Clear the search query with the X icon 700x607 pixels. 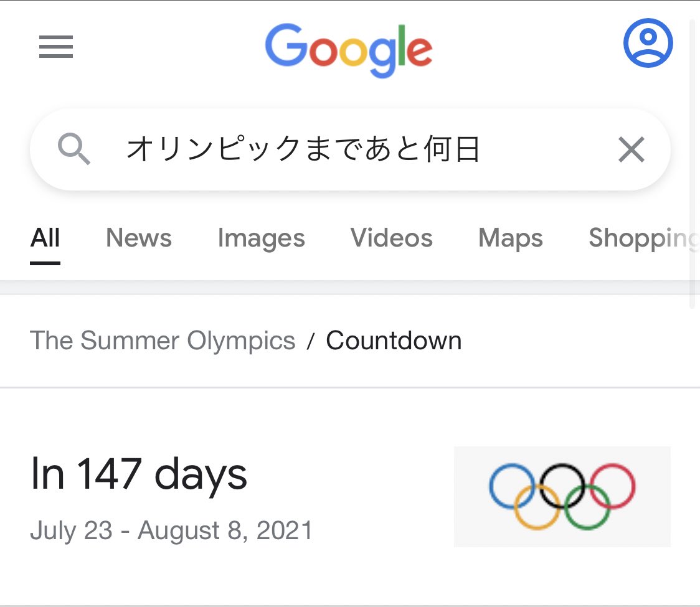coord(631,149)
